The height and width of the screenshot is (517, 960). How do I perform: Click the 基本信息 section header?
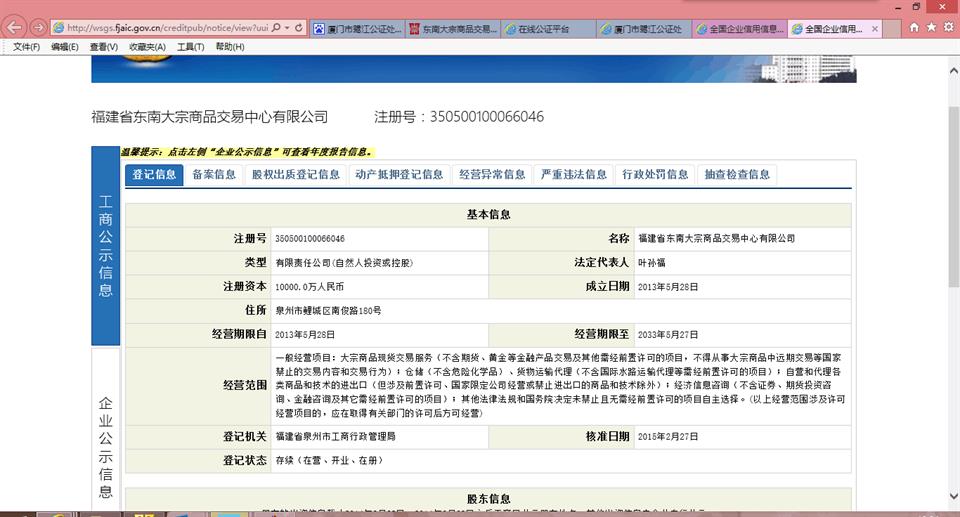point(488,214)
